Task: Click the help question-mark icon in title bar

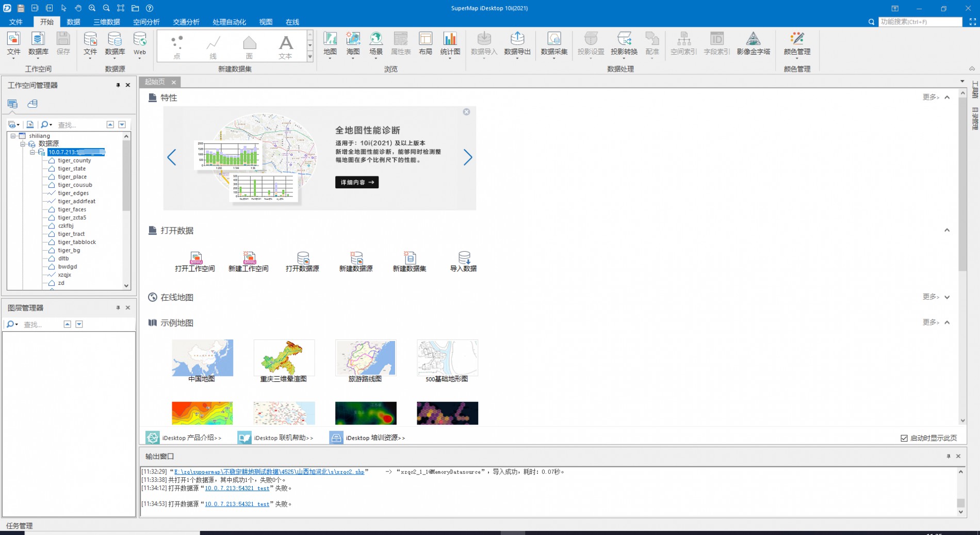Action: (150, 8)
